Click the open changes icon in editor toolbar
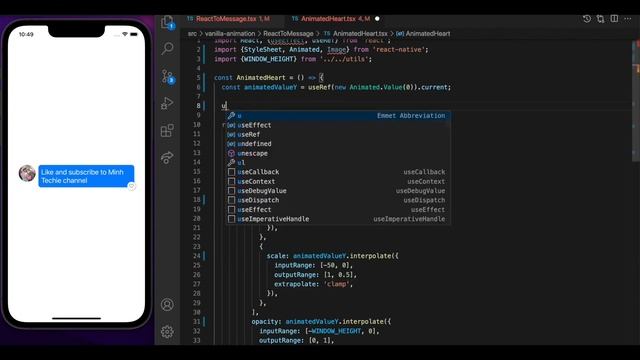Viewport: 640px width, 360px height. click(x=600, y=19)
